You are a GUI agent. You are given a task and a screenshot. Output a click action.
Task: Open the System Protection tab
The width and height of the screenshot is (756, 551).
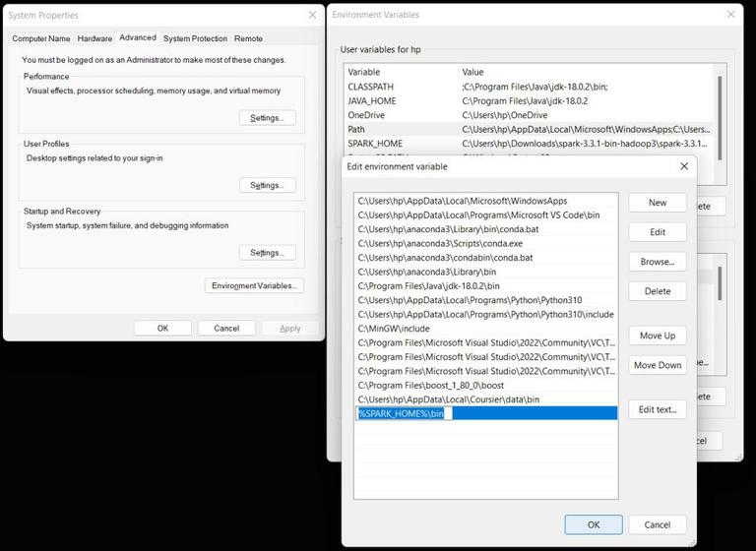pyautogui.click(x=195, y=38)
